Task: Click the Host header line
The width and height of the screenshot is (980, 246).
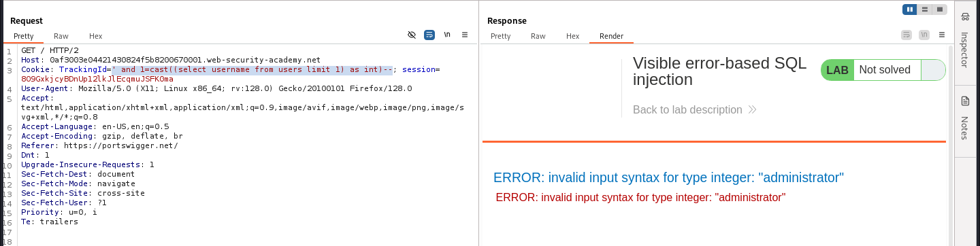Action: click(171, 60)
